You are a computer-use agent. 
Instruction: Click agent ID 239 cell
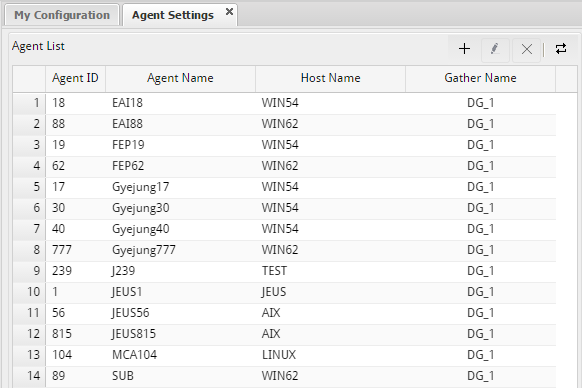(76, 271)
